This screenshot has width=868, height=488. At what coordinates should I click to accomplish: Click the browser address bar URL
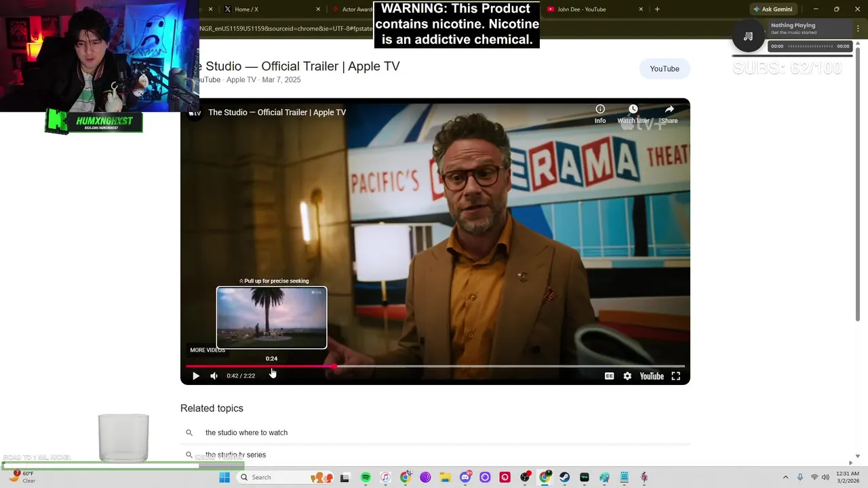(286, 28)
